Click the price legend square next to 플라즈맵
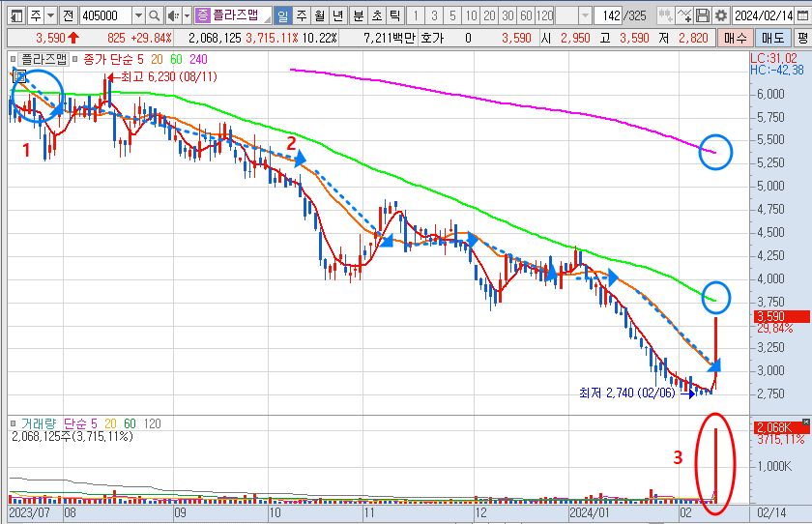The image size is (812, 524). point(13,59)
